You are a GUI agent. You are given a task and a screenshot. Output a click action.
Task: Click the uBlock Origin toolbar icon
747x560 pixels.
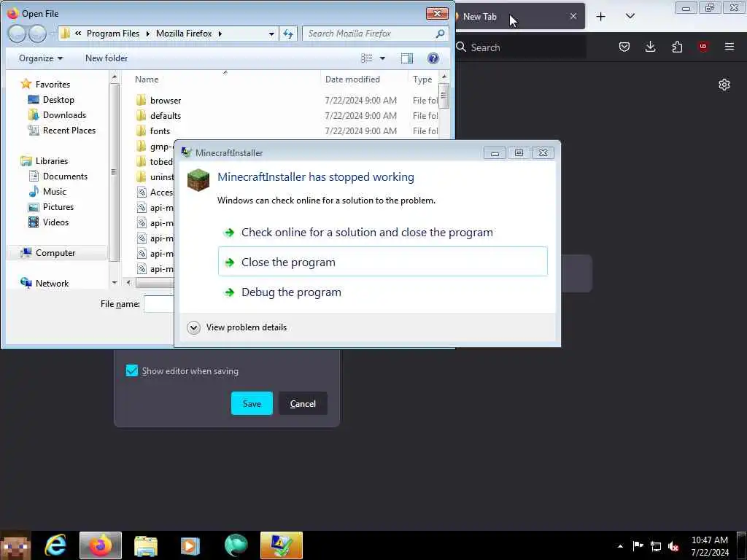tap(703, 47)
